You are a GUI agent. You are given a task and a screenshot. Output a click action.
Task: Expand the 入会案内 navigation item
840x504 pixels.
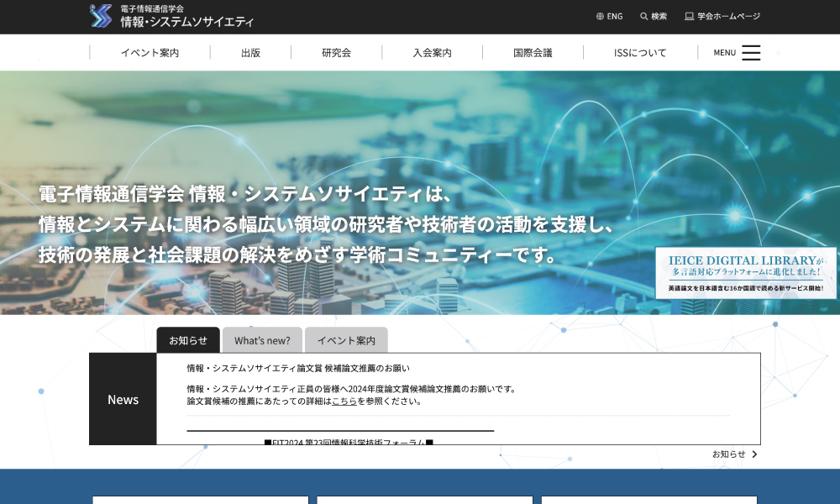(432, 53)
